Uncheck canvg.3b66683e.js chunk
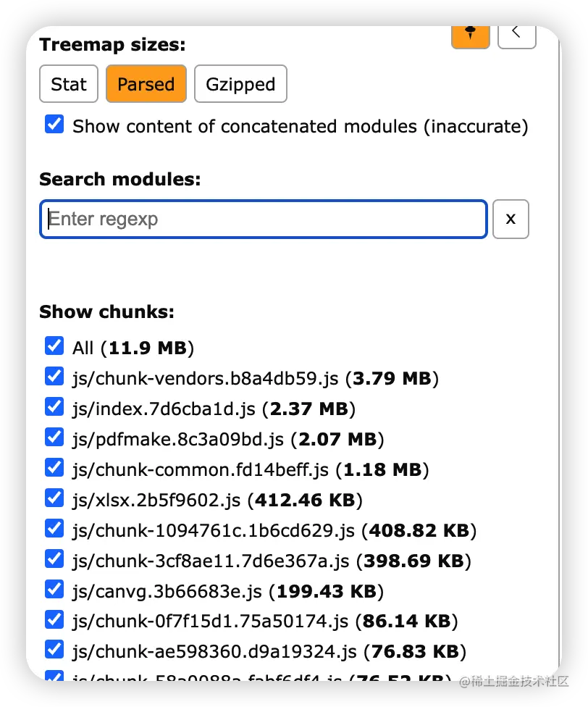The image size is (588, 707). pyautogui.click(x=54, y=589)
